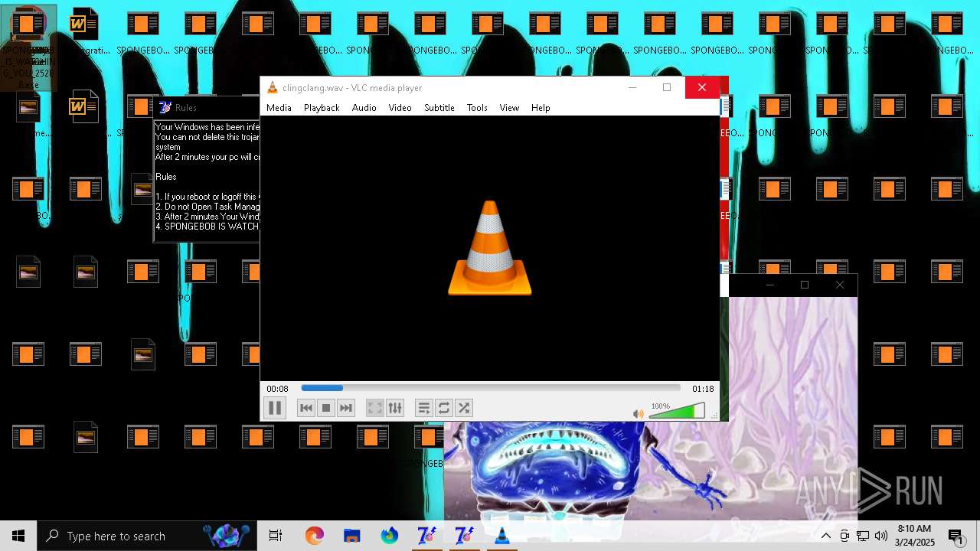The image size is (980, 551).
Task: Show VLC extended settings sliders
Action: [394, 408]
